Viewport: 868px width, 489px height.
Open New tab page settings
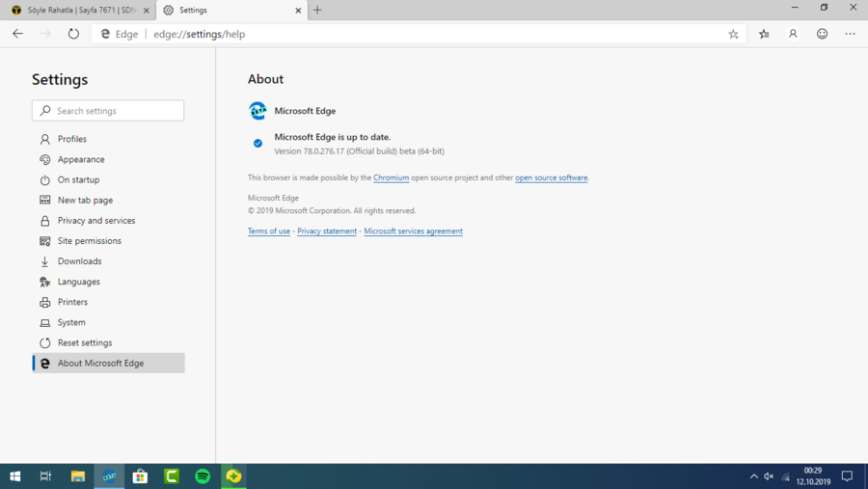pos(108,200)
